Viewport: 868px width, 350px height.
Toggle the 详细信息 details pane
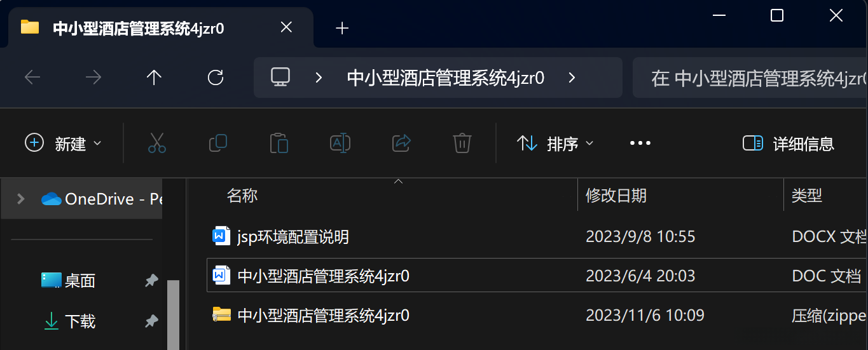789,144
